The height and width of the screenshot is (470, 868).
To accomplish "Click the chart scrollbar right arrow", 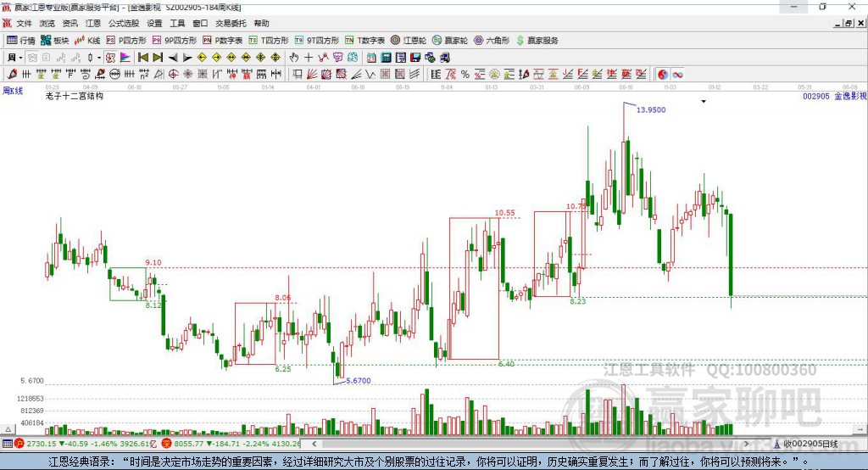I will coord(746,444).
